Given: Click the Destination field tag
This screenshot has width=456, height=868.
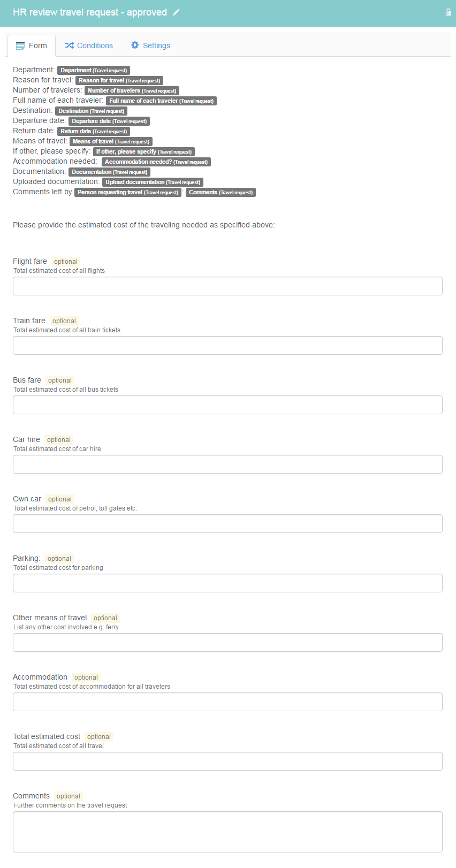Looking at the screenshot, I should [x=91, y=111].
